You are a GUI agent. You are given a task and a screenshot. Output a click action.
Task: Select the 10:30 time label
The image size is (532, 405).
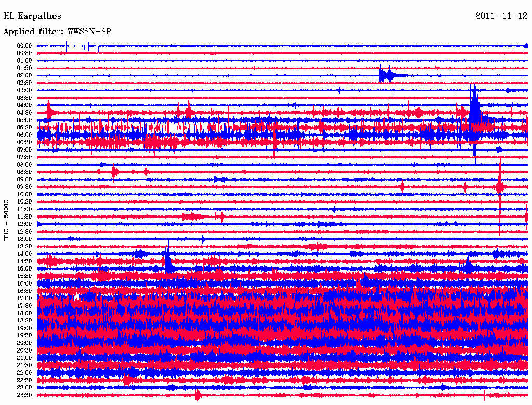coord(24,202)
